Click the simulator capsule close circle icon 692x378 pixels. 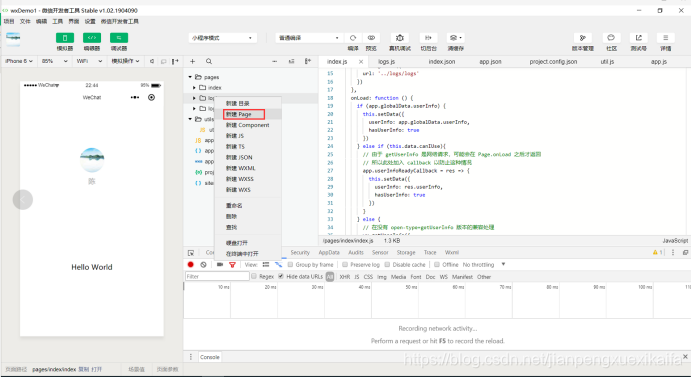click(x=151, y=97)
